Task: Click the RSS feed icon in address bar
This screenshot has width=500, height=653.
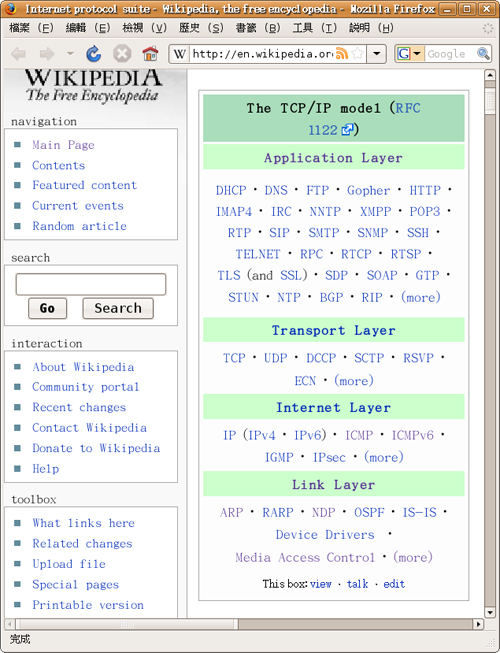Action: (341, 54)
